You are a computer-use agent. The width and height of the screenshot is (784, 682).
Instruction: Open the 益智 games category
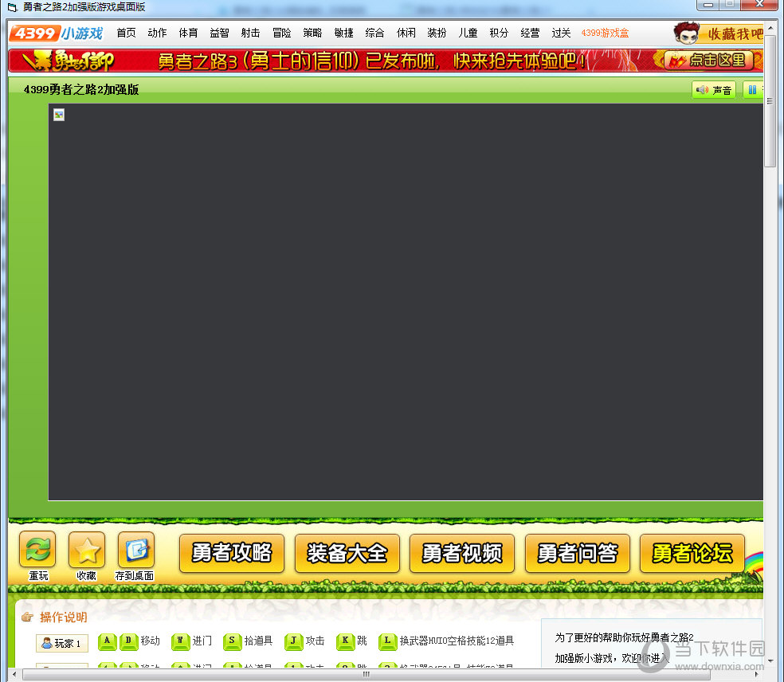click(x=219, y=33)
